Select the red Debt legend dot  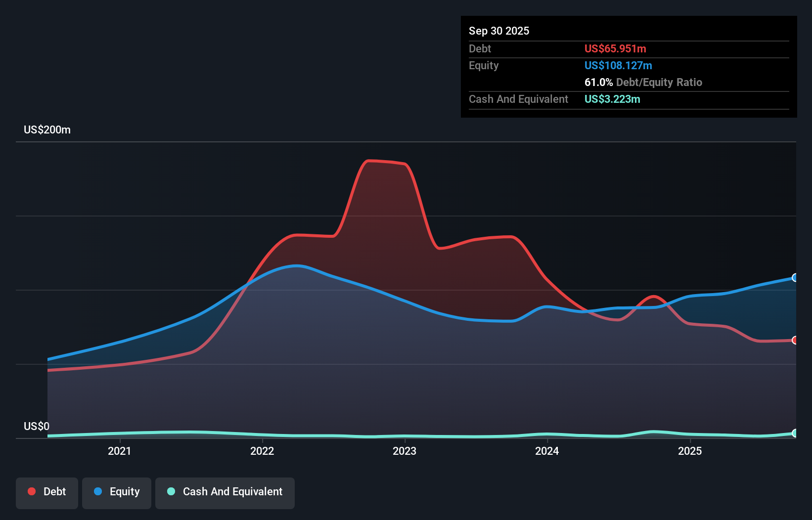point(31,491)
